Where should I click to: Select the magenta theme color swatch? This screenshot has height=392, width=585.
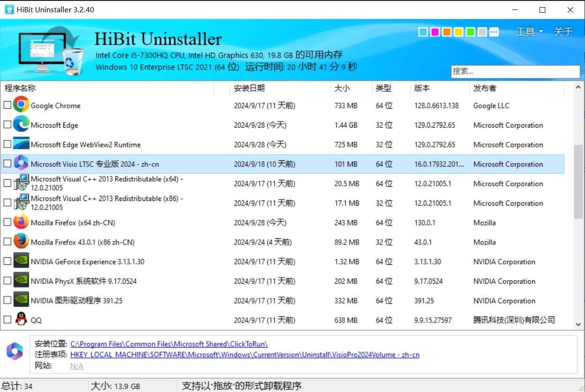[435, 32]
